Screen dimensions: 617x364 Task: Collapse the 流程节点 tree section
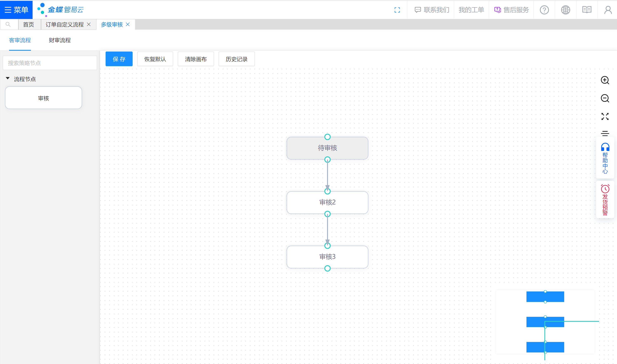(8, 79)
